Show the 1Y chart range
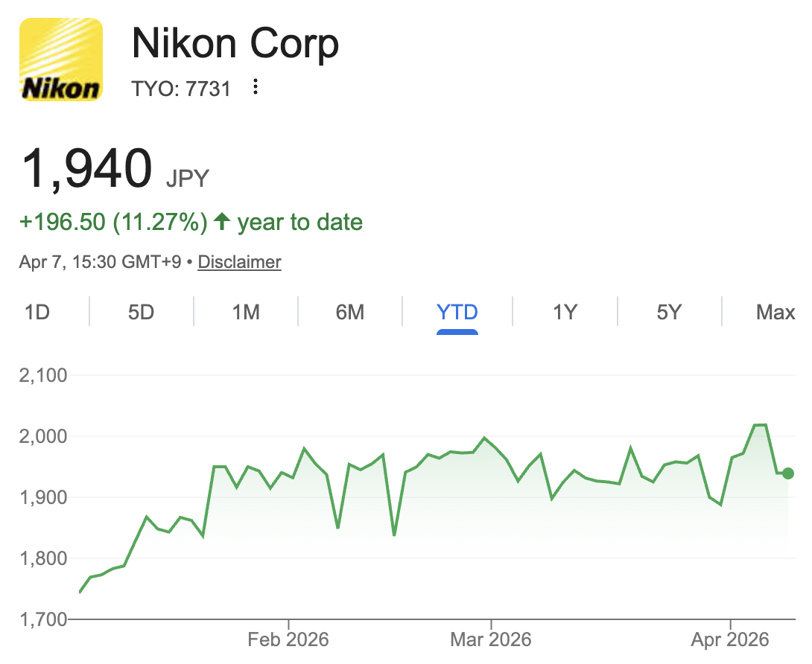This screenshot has width=812, height=664. (565, 312)
